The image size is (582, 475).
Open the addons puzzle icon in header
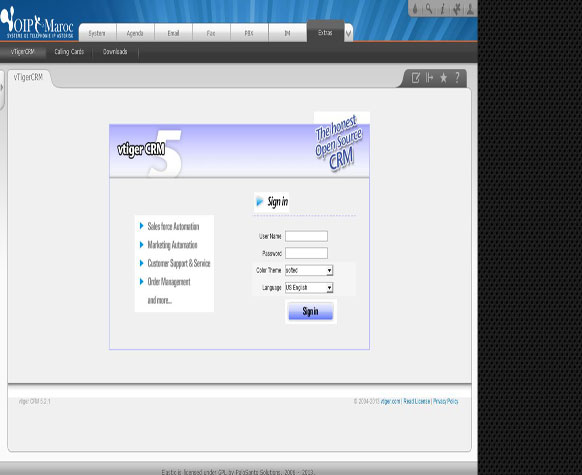click(x=457, y=9)
